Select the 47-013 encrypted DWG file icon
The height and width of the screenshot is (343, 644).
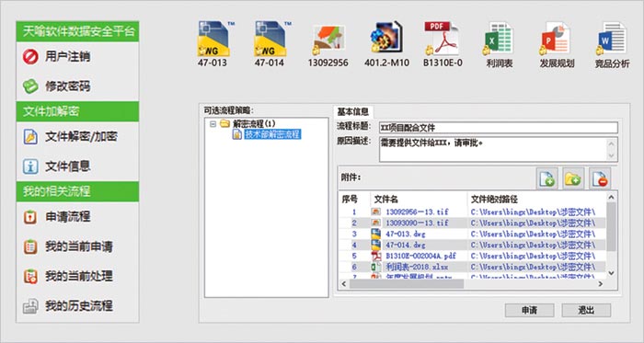pos(213,39)
